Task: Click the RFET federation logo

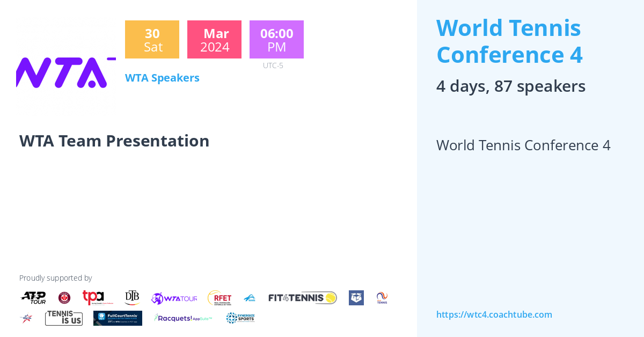Action: (x=219, y=298)
